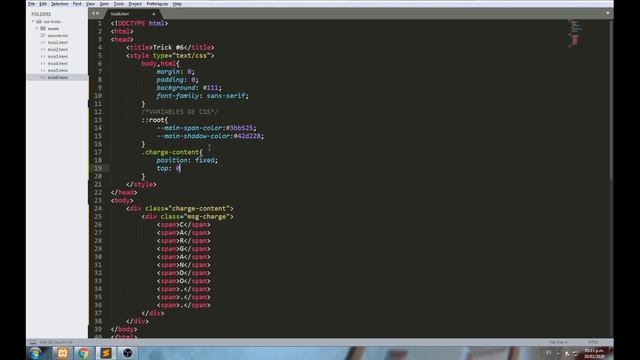This screenshot has height=360, width=640.
Task: Select trick6.html in the sidebar
Action: (58, 77)
